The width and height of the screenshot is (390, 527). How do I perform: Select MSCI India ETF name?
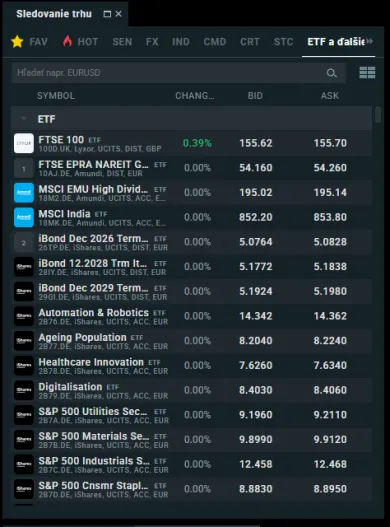pyautogui.click(x=65, y=214)
